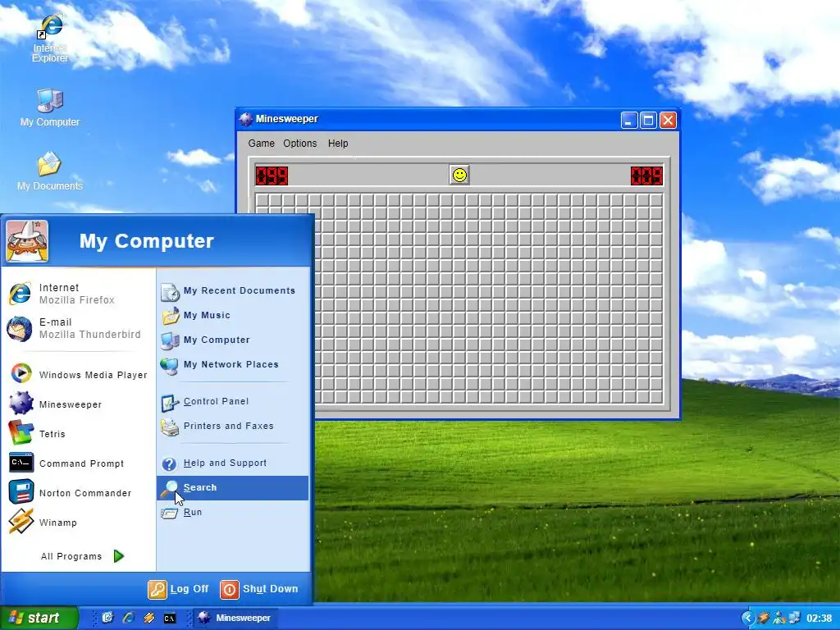Click the smiley face to restart Minesweeper
The width and height of the screenshot is (840, 630).
click(459, 176)
